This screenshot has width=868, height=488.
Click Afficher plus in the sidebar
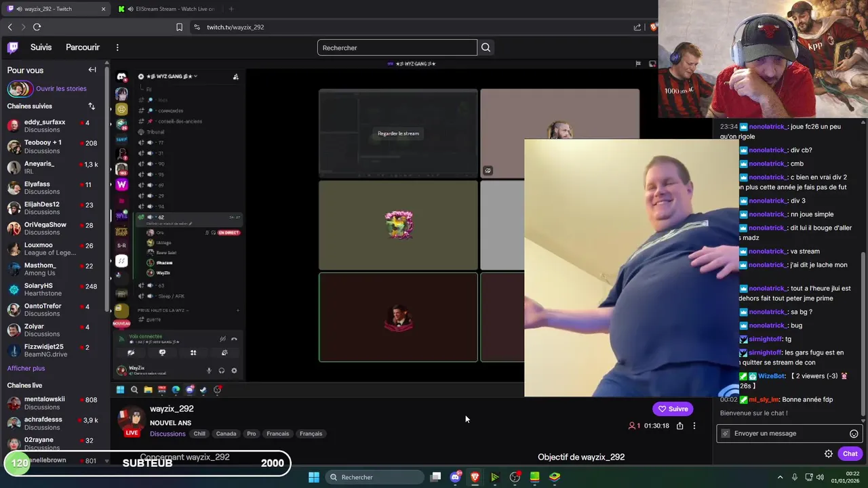pos(26,368)
